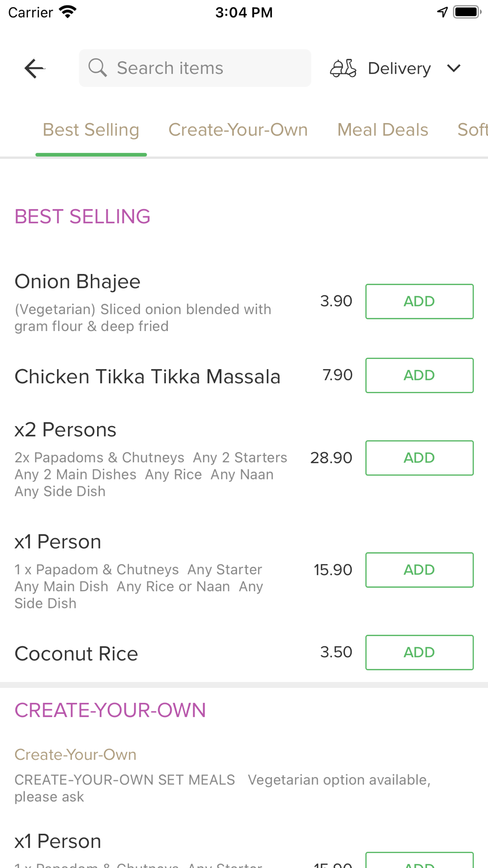
Task: Switch to the Create-Your-Own tab
Action: 238,130
